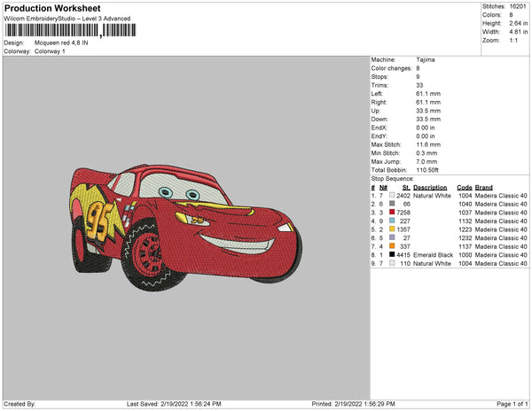Image resolution: width=532 pixels, height=411 pixels.
Task: Click the colorway value 'Colorway 1'
Action: [50, 51]
